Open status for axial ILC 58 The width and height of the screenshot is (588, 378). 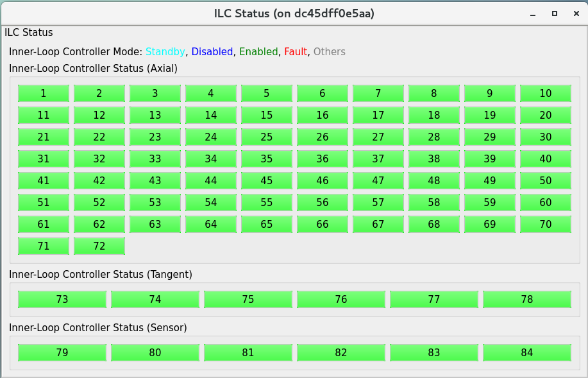pos(434,203)
